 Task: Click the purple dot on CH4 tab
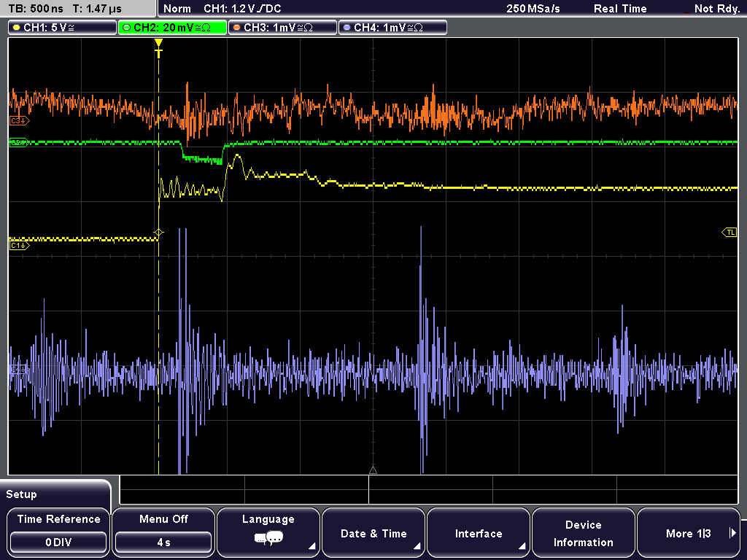[x=347, y=28]
